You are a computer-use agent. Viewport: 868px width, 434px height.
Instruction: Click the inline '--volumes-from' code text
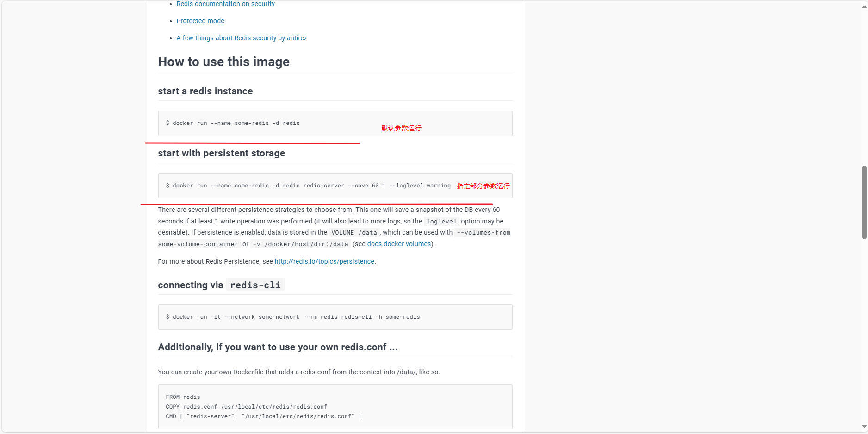tap(484, 233)
